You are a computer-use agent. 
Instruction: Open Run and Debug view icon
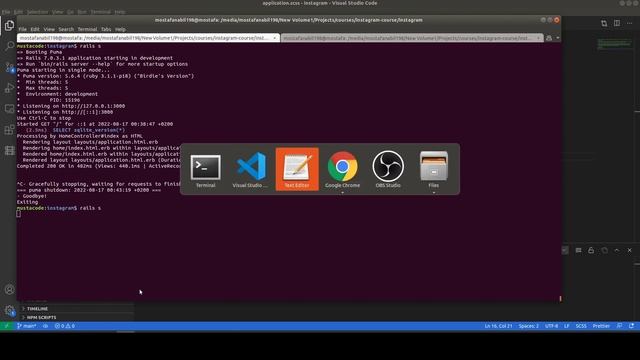pyautogui.click(x=9, y=88)
